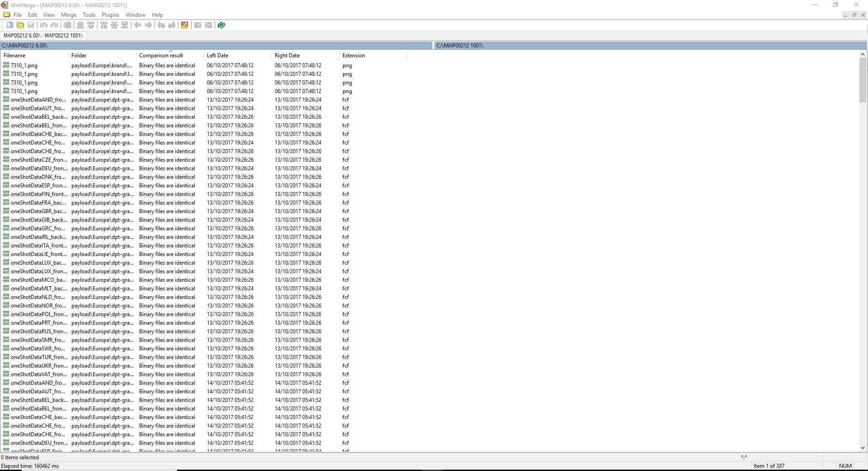This screenshot has width=868, height=471.
Task: Jump to next difference using the down-arrow icon
Action: tap(80, 25)
